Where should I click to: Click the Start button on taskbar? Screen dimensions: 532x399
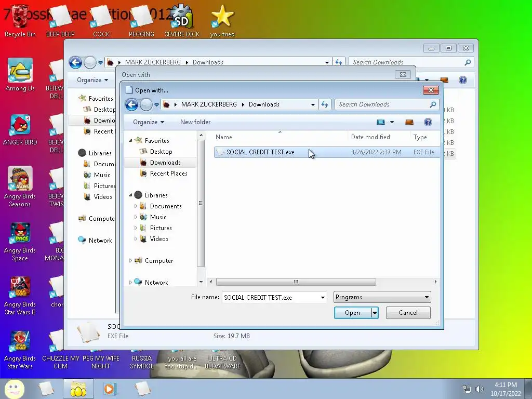coord(13,389)
